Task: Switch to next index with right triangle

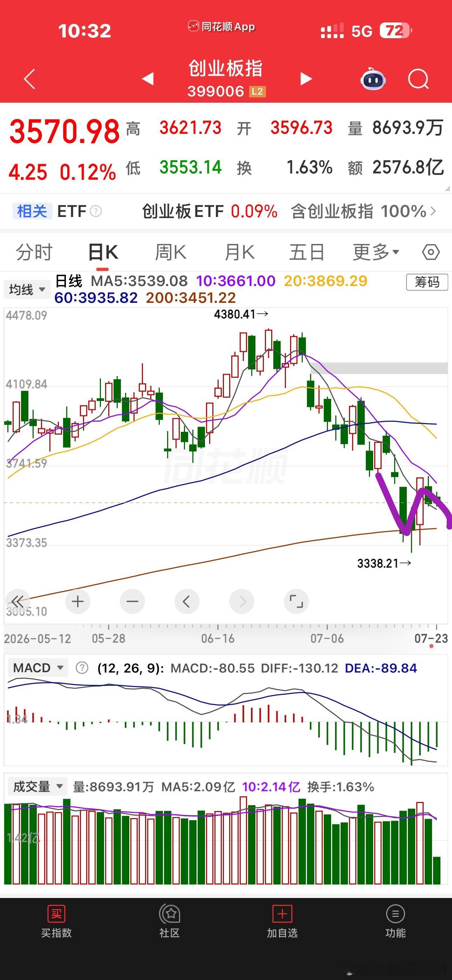Action: tap(306, 79)
